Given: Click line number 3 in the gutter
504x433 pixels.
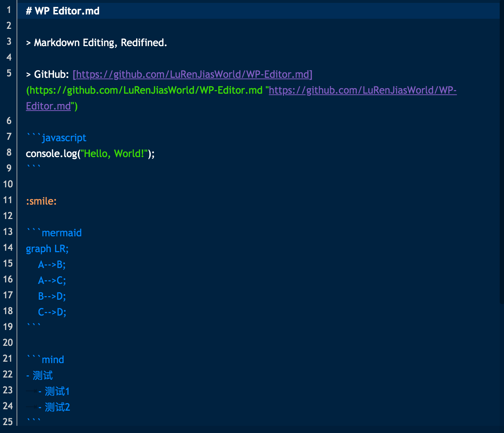Looking at the screenshot, I should [9, 41].
